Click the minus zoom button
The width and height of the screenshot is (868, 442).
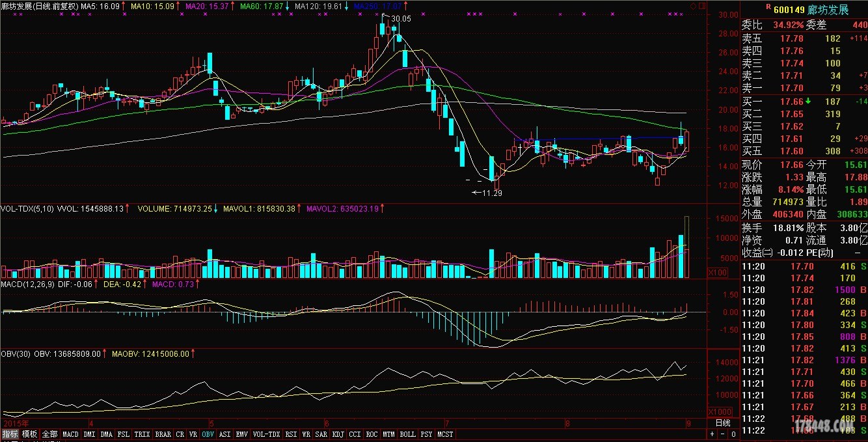pyautogui.click(x=723, y=434)
